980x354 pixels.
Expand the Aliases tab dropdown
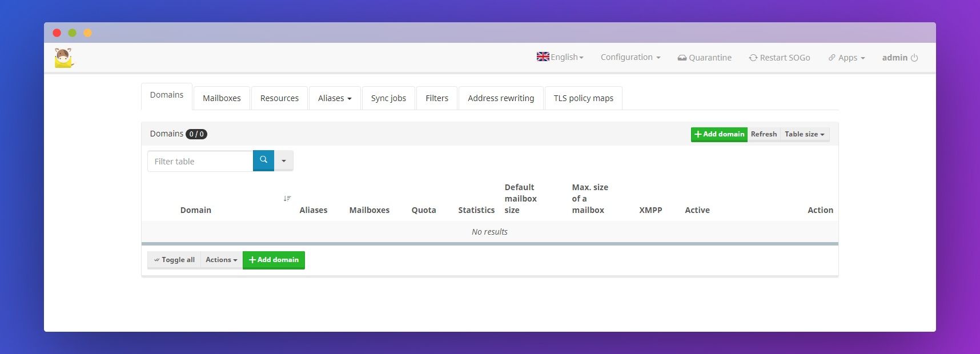(x=335, y=98)
